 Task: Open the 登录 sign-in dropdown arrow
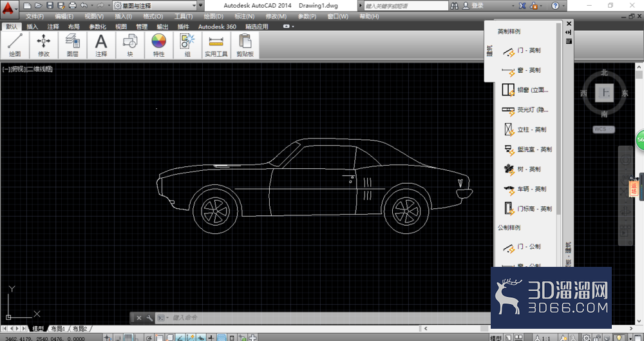click(x=513, y=6)
